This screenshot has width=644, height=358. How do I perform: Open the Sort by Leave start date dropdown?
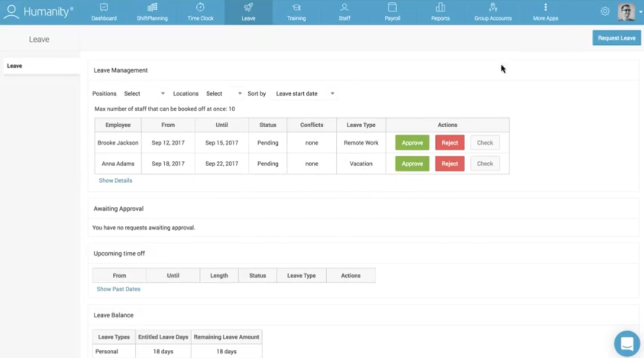pos(305,93)
